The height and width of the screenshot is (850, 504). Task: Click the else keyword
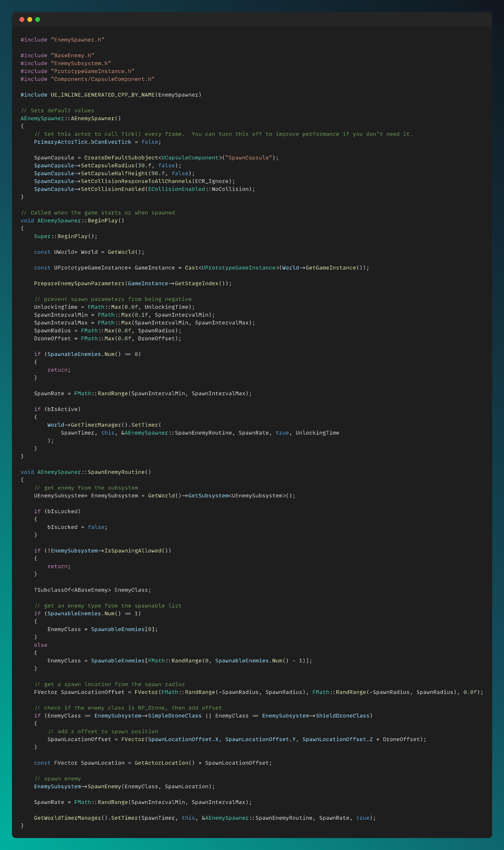click(41, 645)
